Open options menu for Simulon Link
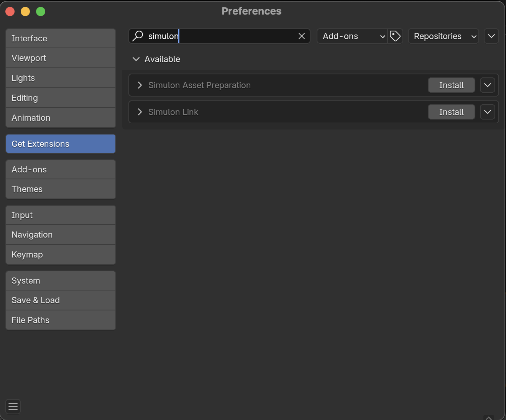This screenshot has width=506, height=420. (x=487, y=112)
